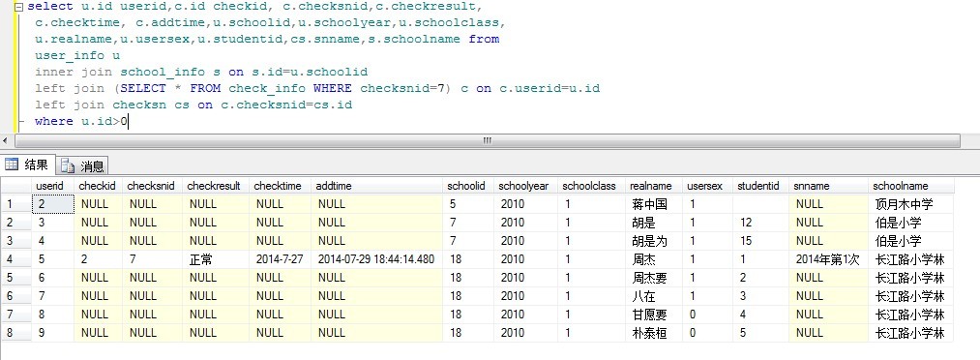Viewport: 980px width, 360px height.
Task: Place cursor after 'where u.id>0'
Action: point(128,121)
